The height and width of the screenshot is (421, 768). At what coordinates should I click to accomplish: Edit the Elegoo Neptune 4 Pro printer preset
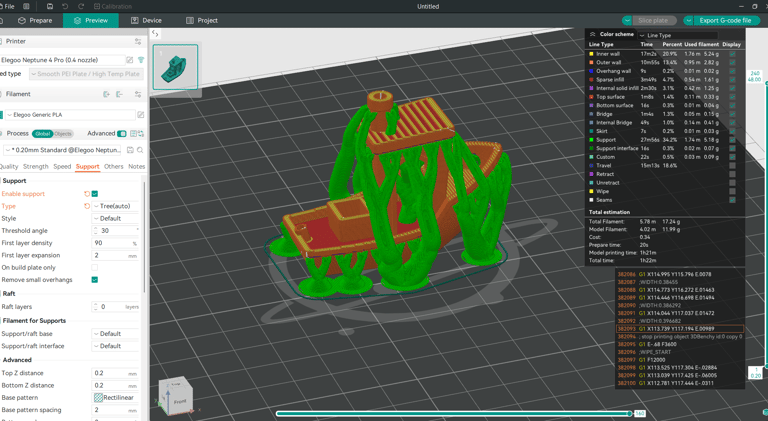(x=130, y=60)
